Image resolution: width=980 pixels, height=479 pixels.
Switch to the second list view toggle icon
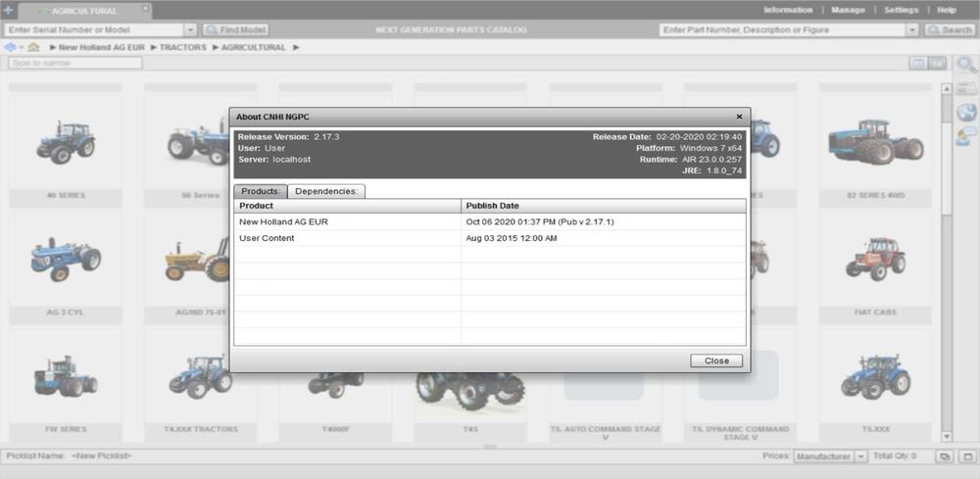click(x=936, y=63)
